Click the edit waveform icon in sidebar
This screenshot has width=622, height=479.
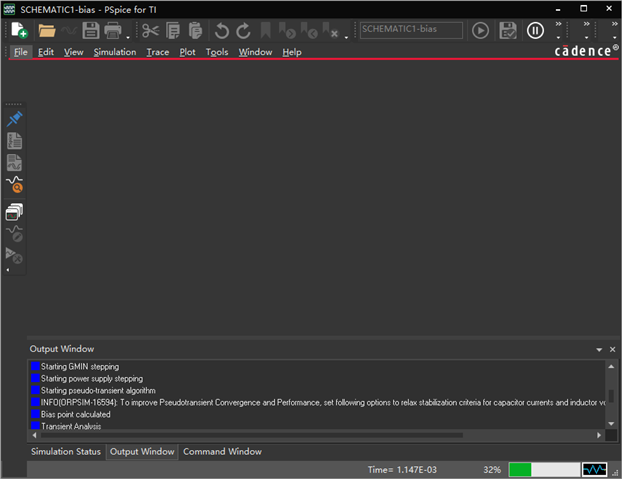[x=14, y=234]
